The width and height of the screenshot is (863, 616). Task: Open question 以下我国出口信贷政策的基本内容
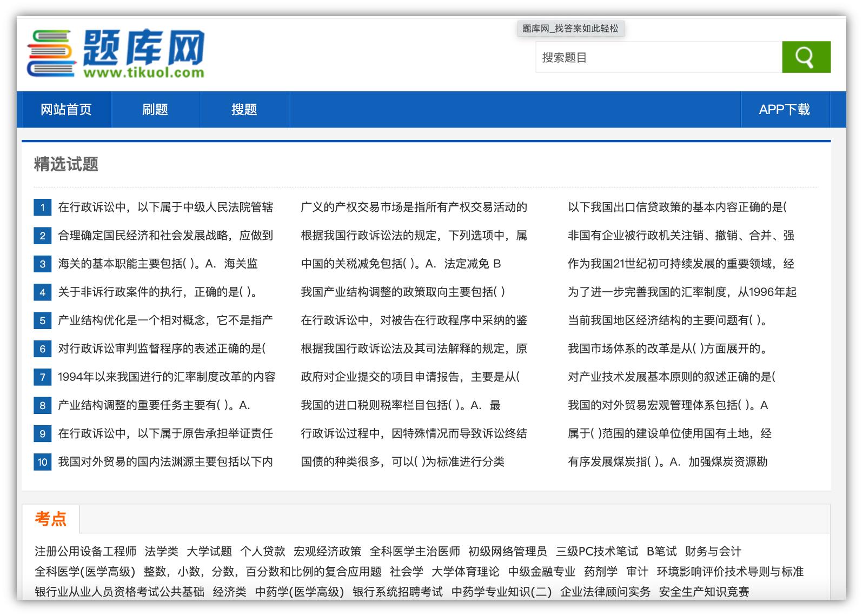(x=678, y=207)
